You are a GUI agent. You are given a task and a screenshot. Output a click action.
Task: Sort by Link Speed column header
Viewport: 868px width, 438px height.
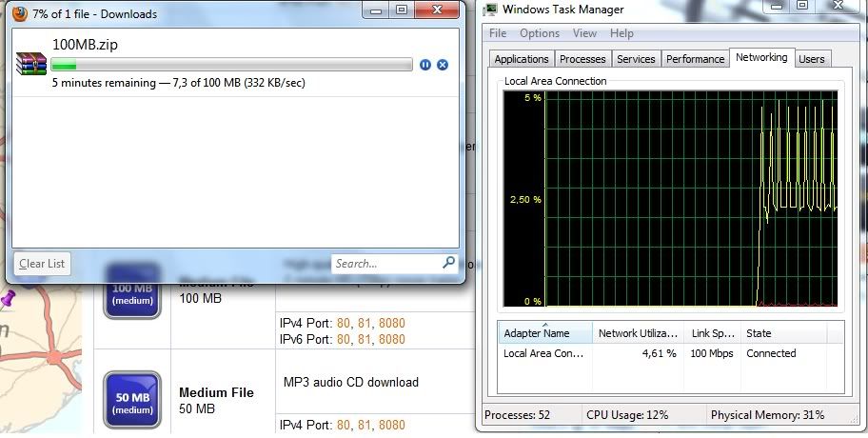[x=712, y=333]
